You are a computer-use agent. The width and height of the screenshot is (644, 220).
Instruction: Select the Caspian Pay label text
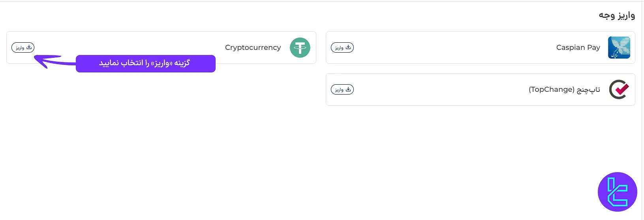coord(578,47)
